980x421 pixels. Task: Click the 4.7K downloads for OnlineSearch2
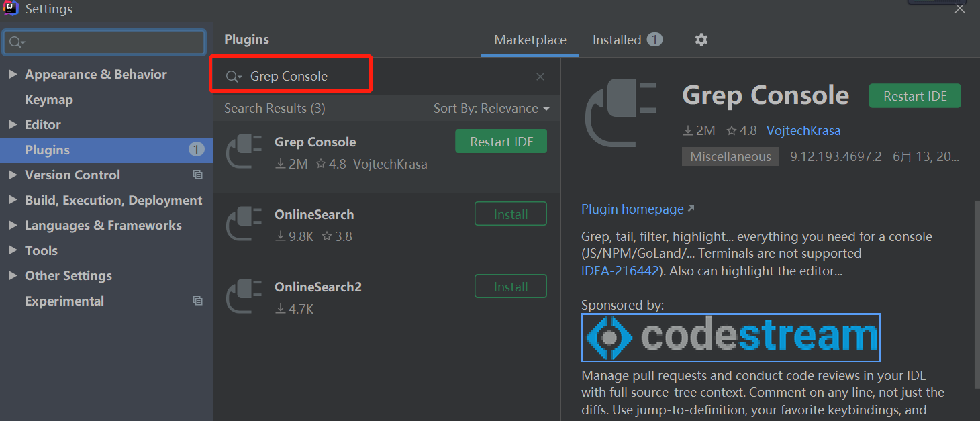295,309
